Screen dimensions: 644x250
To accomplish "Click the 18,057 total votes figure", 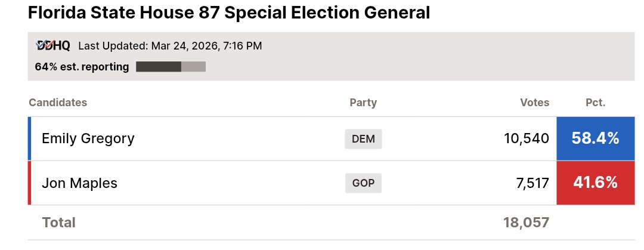I will pyautogui.click(x=526, y=223).
